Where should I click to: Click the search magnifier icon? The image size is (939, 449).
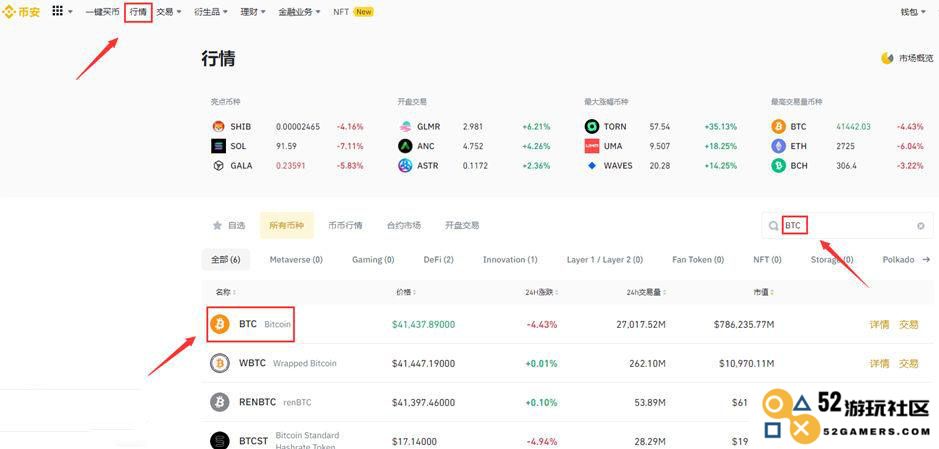click(774, 226)
